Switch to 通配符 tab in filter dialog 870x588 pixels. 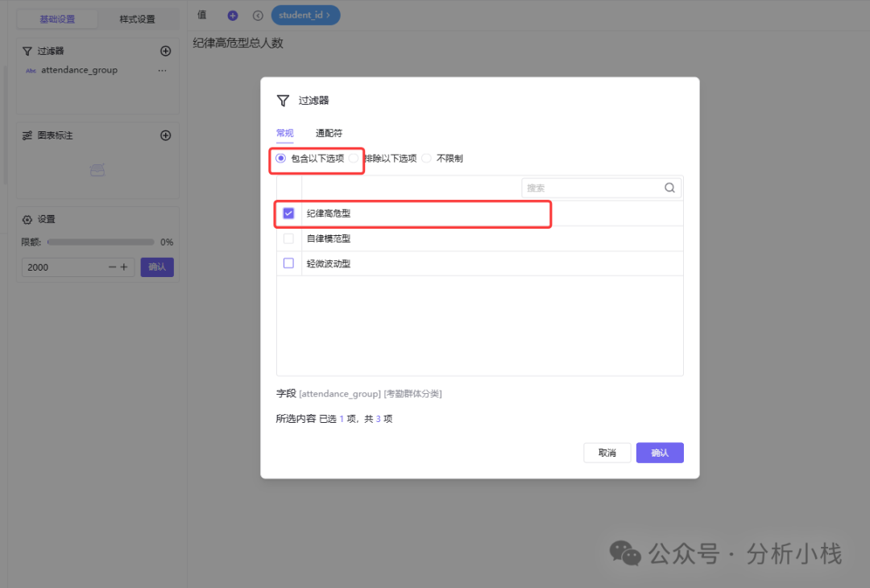[329, 133]
